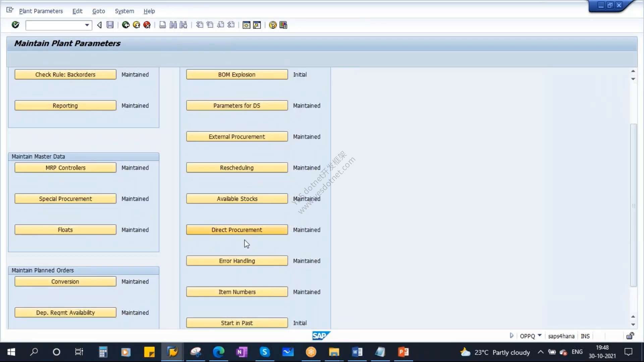
Task: Click the Customize Local Layout icon
Action: point(283,25)
